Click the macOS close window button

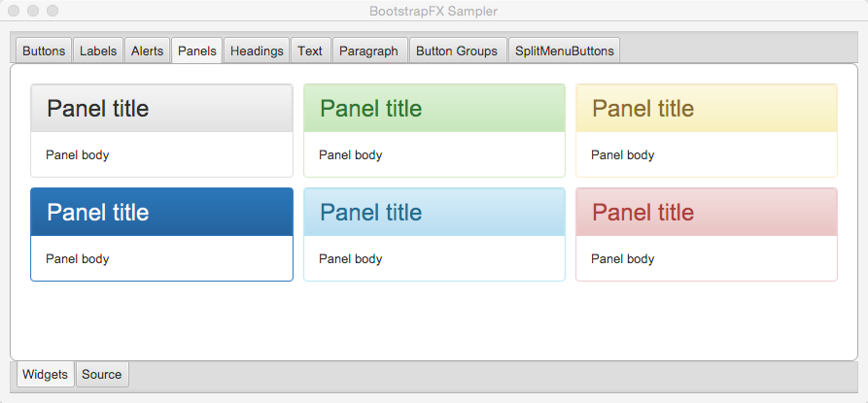pos(14,11)
